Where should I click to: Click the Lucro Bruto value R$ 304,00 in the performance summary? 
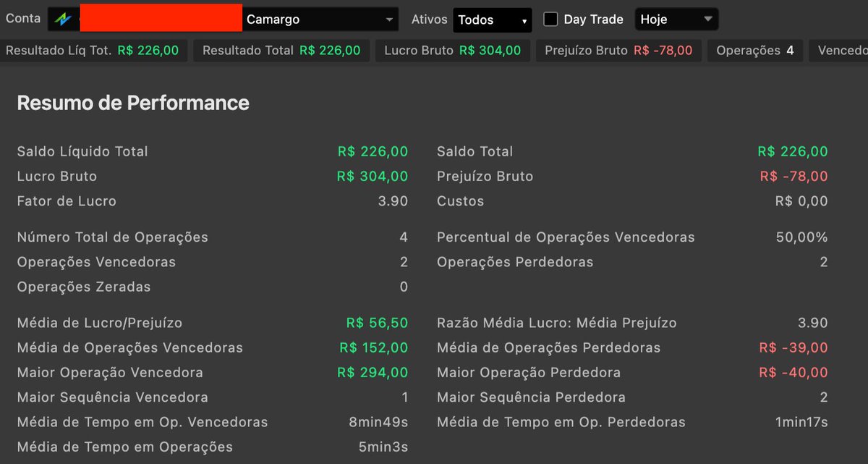373,177
